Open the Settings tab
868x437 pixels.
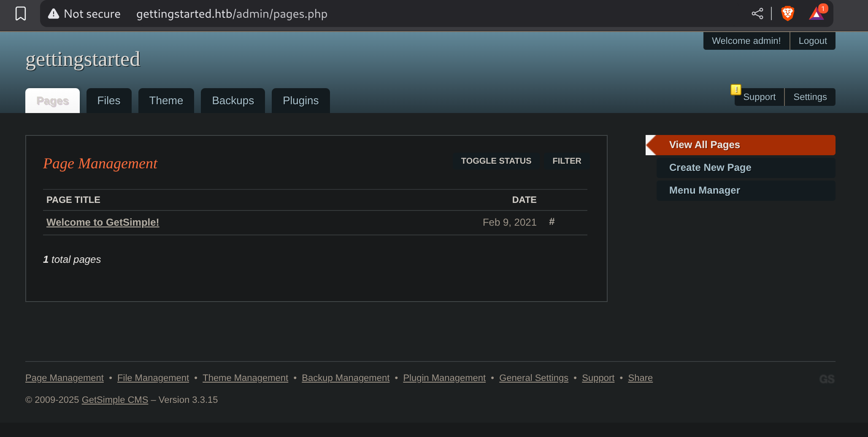click(810, 97)
